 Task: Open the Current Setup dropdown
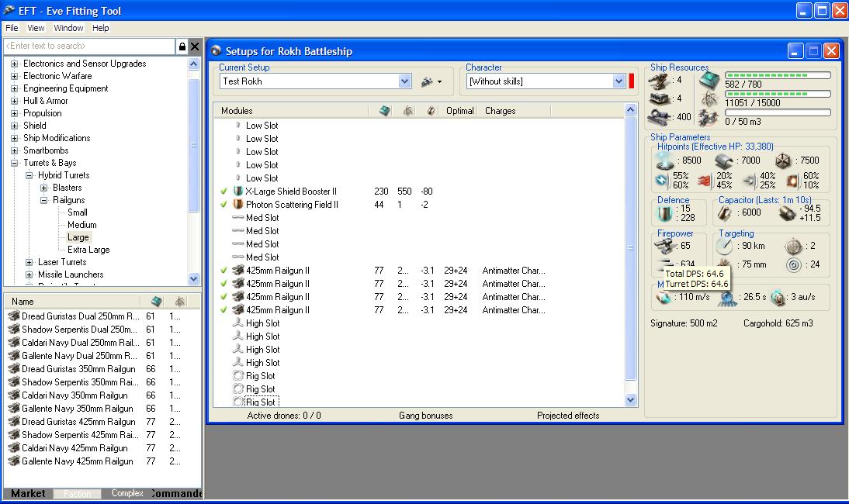click(404, 81)
